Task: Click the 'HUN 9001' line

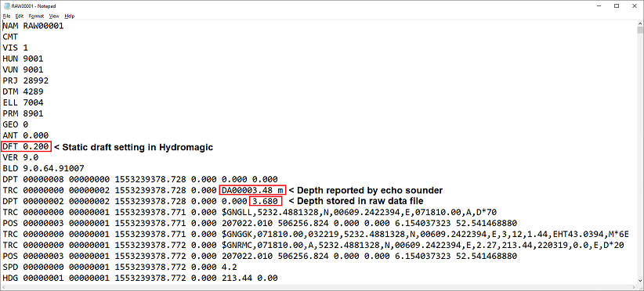Action: click(x=23, y=59)
